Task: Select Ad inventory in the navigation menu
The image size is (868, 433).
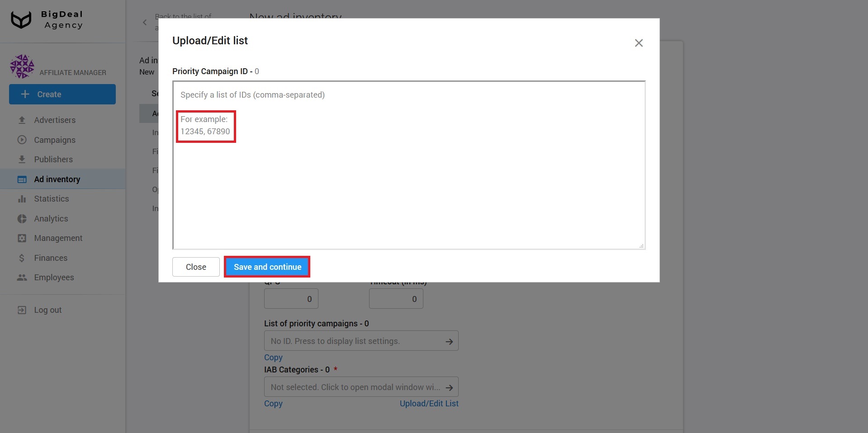Action: click(57, 179)
